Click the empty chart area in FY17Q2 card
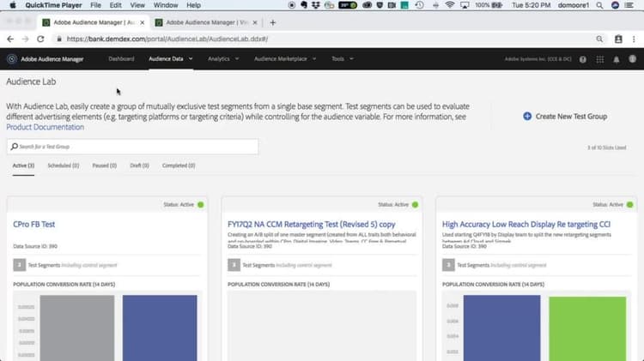This screenshot has height=361, width=644. (x=322, y=326)
